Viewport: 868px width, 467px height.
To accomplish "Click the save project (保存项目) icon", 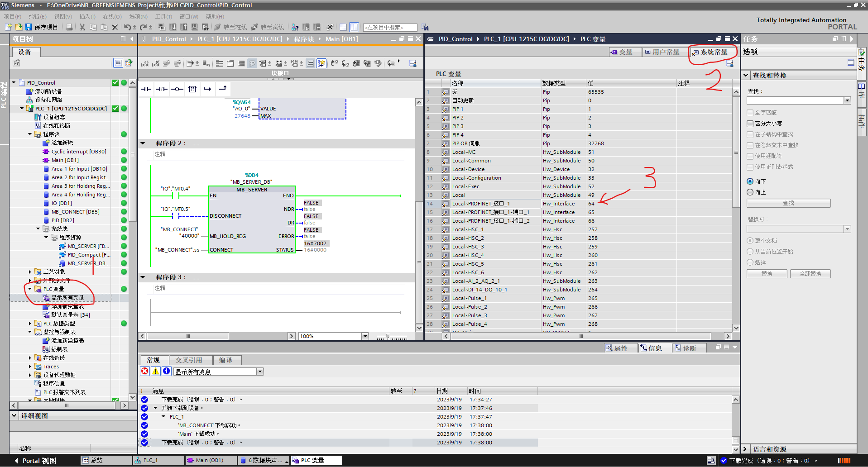I will [29, 27].
